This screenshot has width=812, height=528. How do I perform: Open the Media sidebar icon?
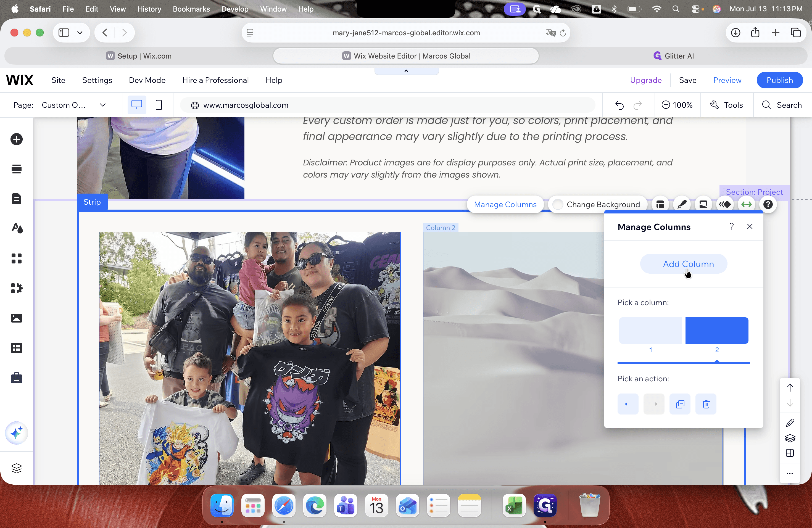(16, 318)
